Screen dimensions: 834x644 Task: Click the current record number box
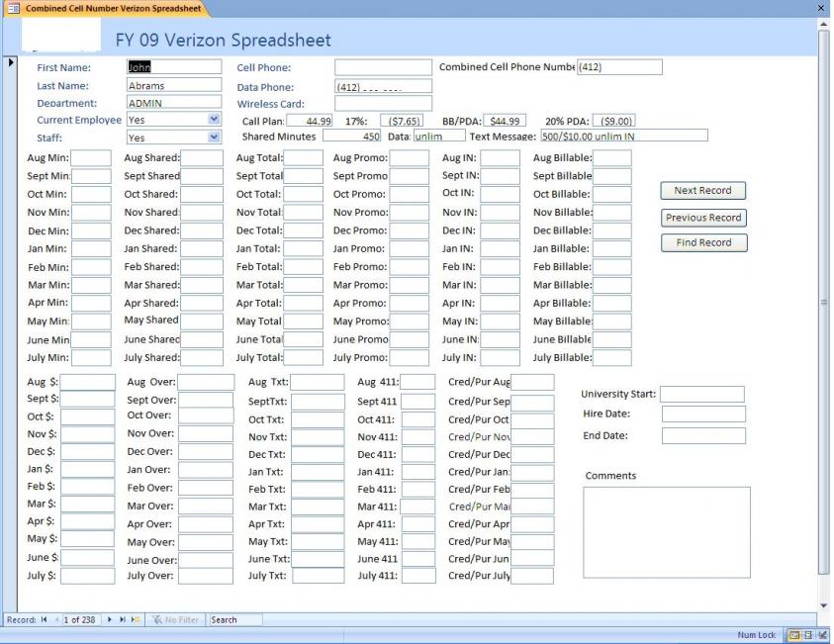pyautogui.click(x=80, y=620)
